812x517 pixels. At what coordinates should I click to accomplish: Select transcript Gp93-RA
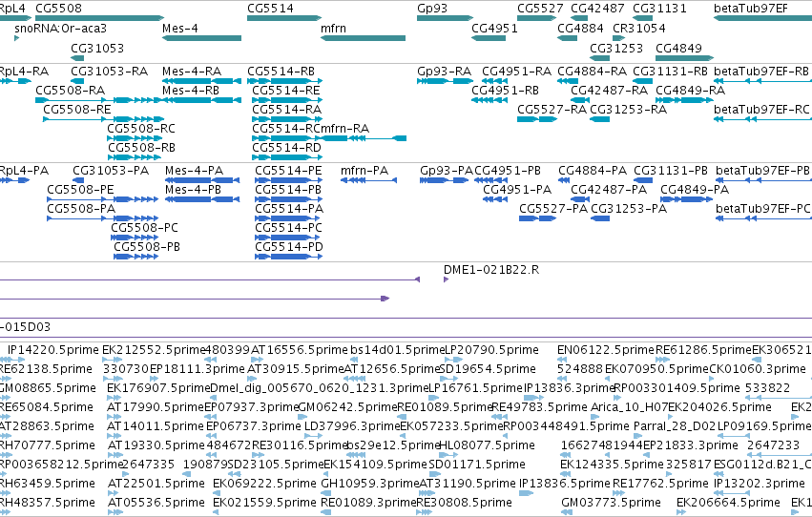click(x=445, y=71)
